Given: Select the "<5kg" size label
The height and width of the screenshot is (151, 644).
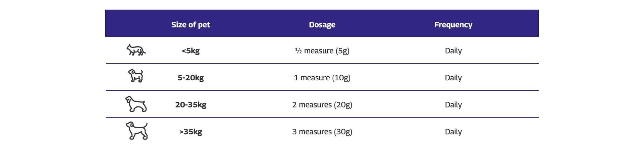Looking at the screenshot, I should [x=191, y=51].
